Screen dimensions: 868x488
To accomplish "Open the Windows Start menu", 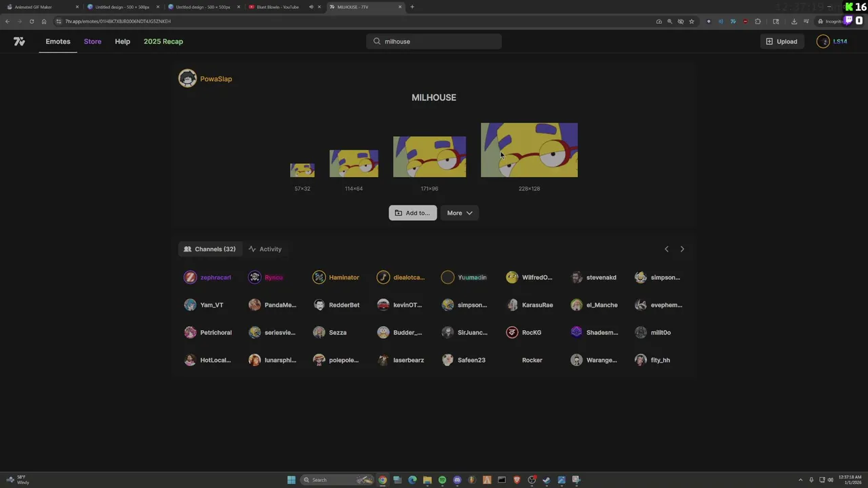I will (292, 480).
